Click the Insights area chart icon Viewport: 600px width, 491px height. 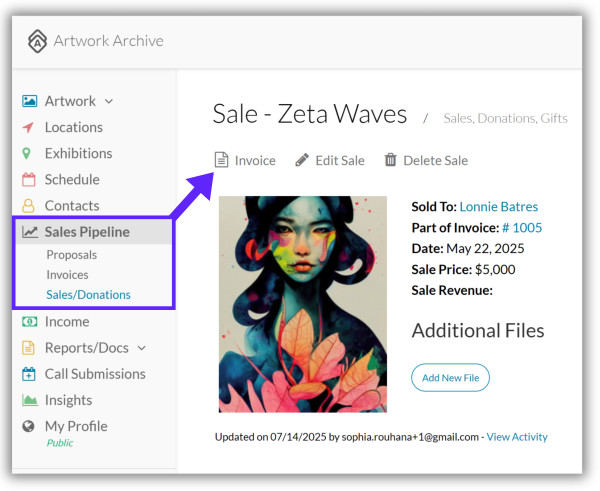click(x=29, y=400)
